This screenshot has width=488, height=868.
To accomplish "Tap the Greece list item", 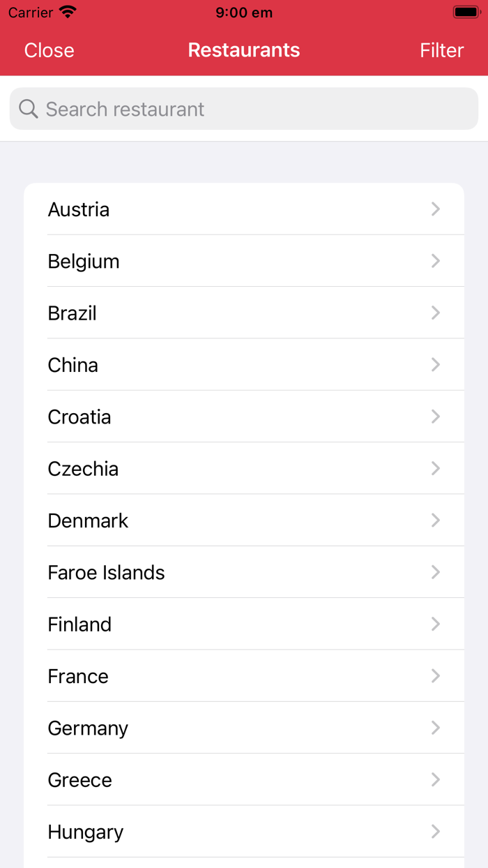I will click(x=79, y=779).
